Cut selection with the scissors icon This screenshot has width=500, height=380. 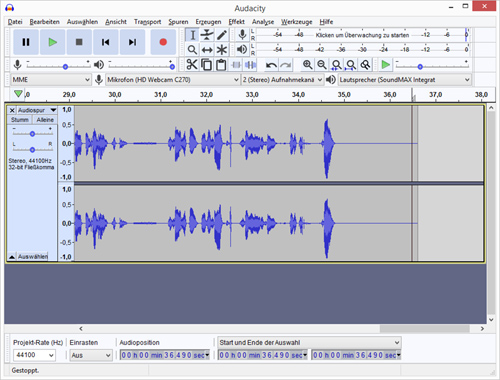click(192, 65)
